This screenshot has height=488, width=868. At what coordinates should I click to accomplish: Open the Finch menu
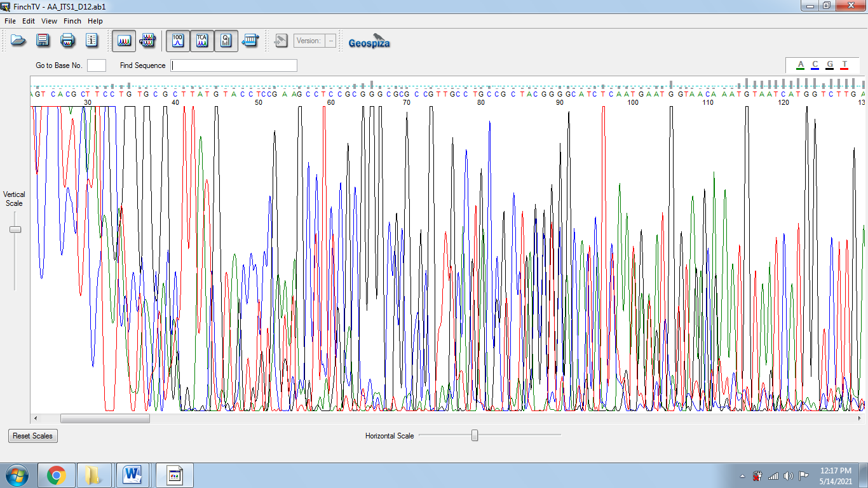(72, 21)
